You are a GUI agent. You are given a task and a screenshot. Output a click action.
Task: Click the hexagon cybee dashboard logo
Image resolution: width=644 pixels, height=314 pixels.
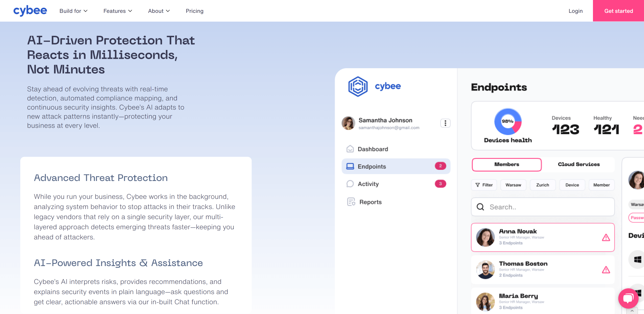[x=358, y=86]
